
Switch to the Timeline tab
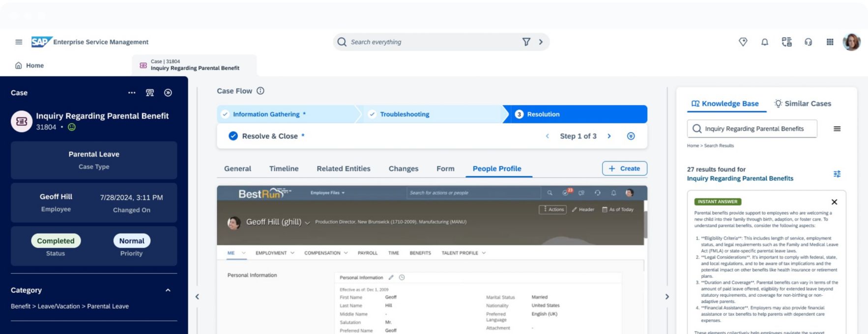click(x=284, y=168)
